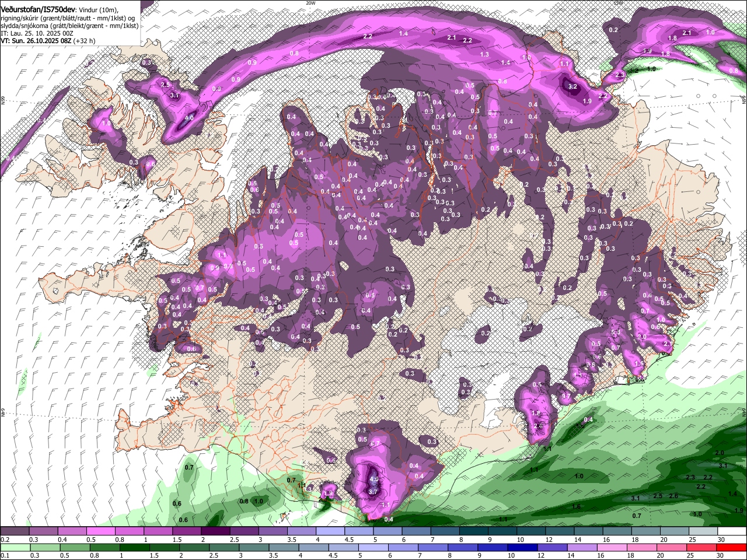
Task: Click the pale grey 25 mm snow swatch
Action: pos(703,531)
